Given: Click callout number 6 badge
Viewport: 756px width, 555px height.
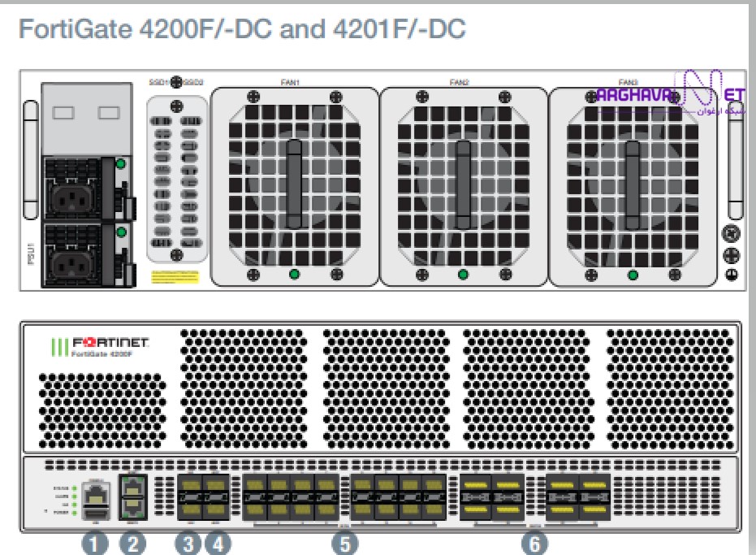Looking at the screenshot, I should tap(534, 544).
